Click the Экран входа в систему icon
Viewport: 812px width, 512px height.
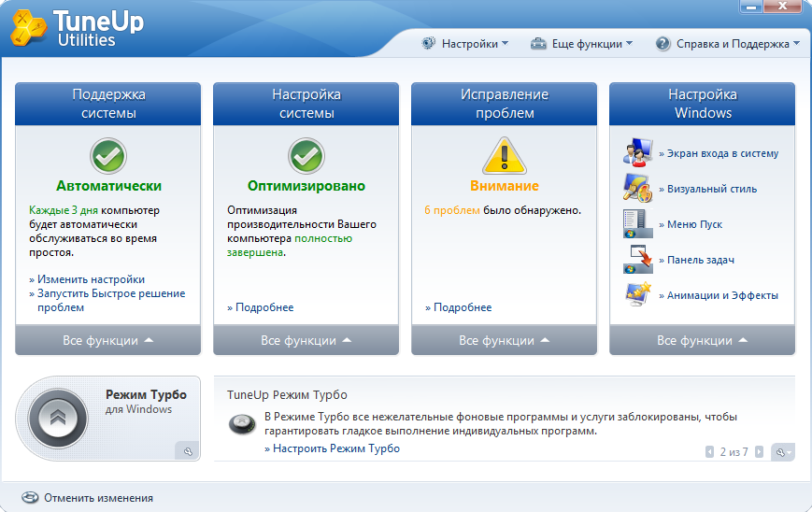coord(638,152)
